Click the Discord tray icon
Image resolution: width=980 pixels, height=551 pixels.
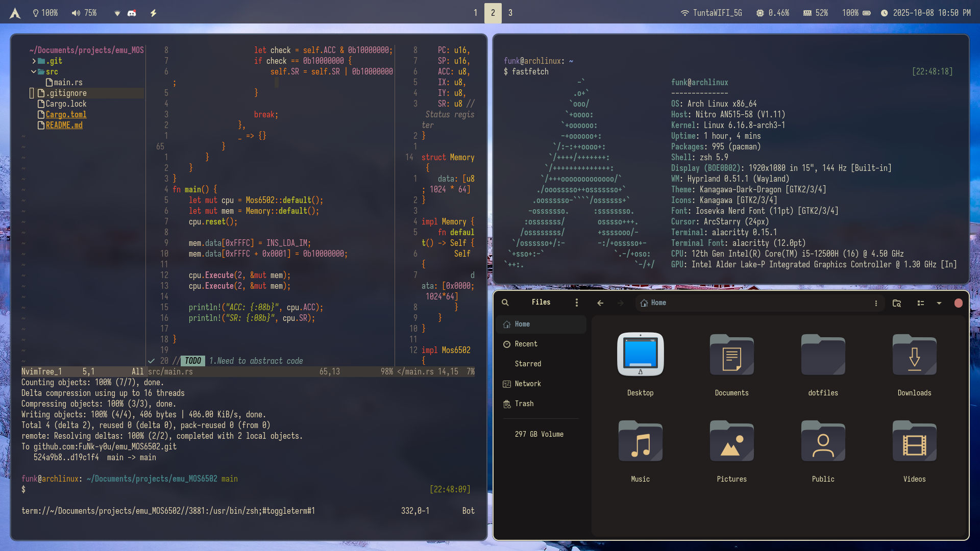point(132,13)
